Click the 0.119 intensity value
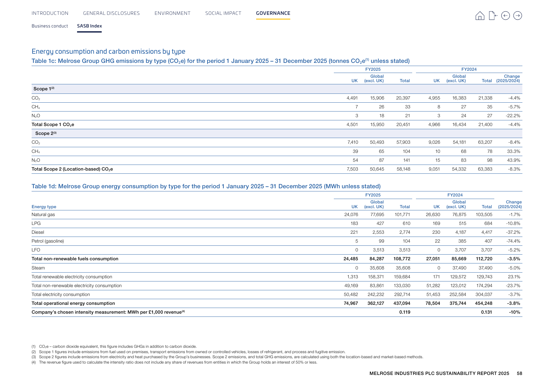Screen dimensions: 554x392 click(405, 312)
